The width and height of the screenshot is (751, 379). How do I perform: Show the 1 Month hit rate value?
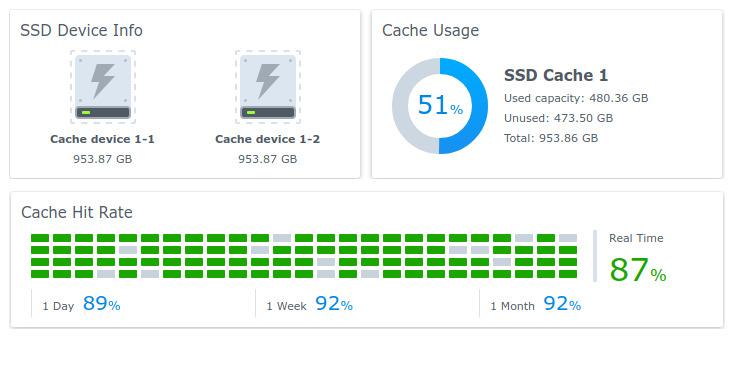point(562,304)
